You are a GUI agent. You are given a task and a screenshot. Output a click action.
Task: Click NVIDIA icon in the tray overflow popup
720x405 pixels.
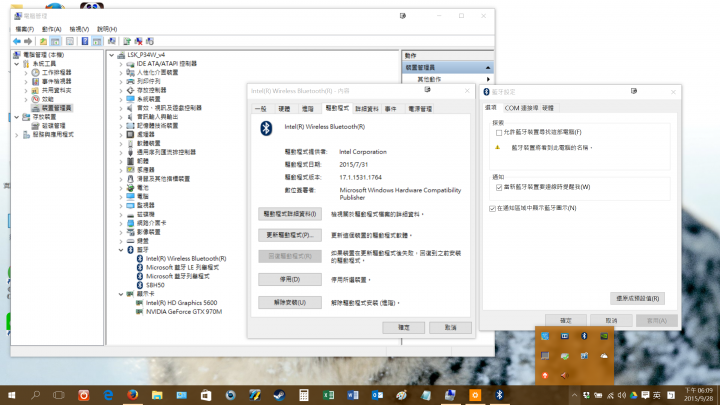604,336
